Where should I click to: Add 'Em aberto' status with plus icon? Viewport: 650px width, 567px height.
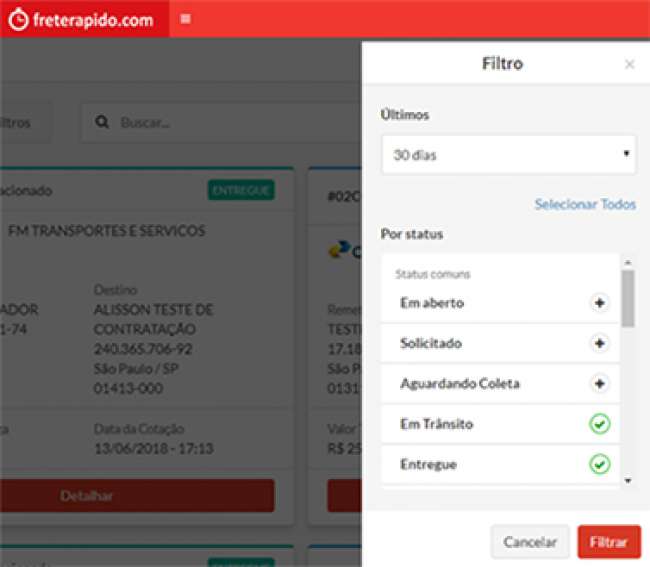599,303
